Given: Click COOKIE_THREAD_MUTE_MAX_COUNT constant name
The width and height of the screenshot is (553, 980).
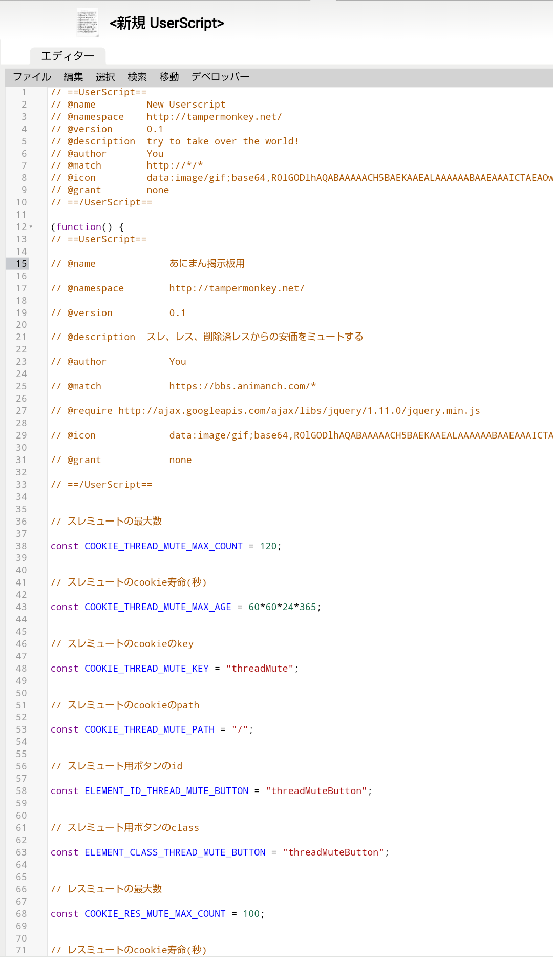Looking at the screenshot, I should click(163, 546).
